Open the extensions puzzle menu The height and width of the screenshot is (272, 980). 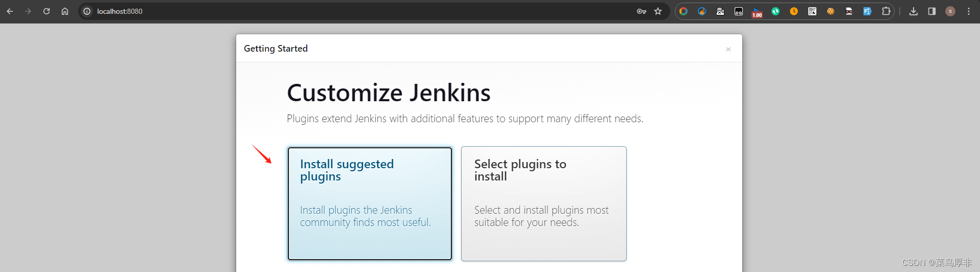coord(886,11)
